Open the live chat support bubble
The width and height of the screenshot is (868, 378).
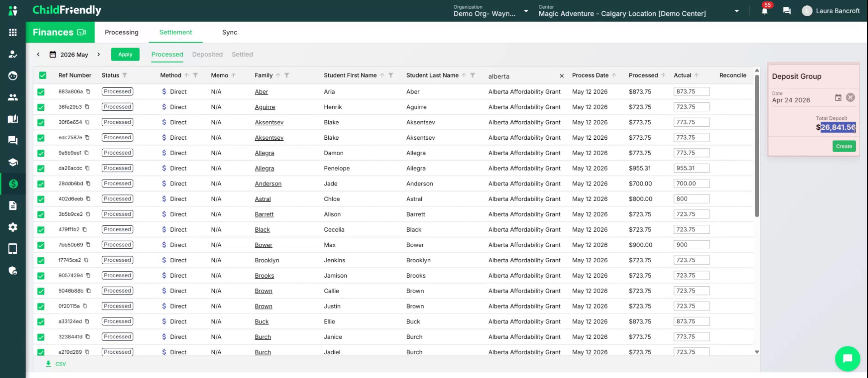point(847,359)
